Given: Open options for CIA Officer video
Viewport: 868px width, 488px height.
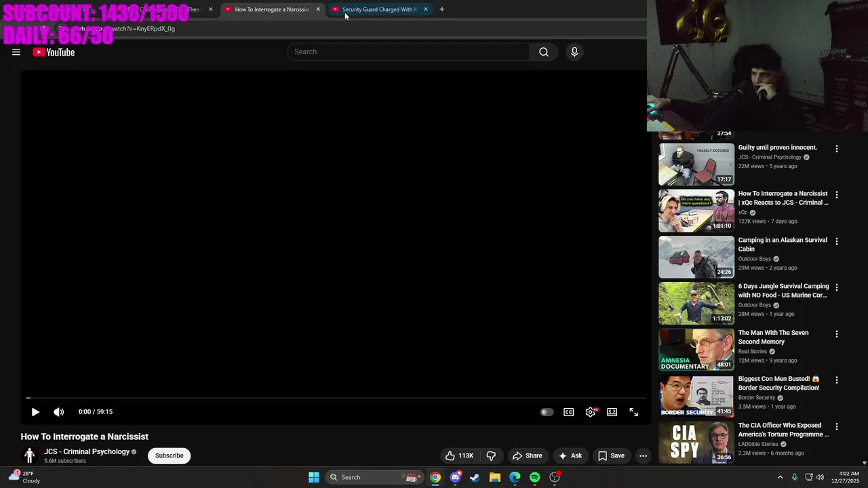Looking at the screenshot, I should [x=837, y=427].
